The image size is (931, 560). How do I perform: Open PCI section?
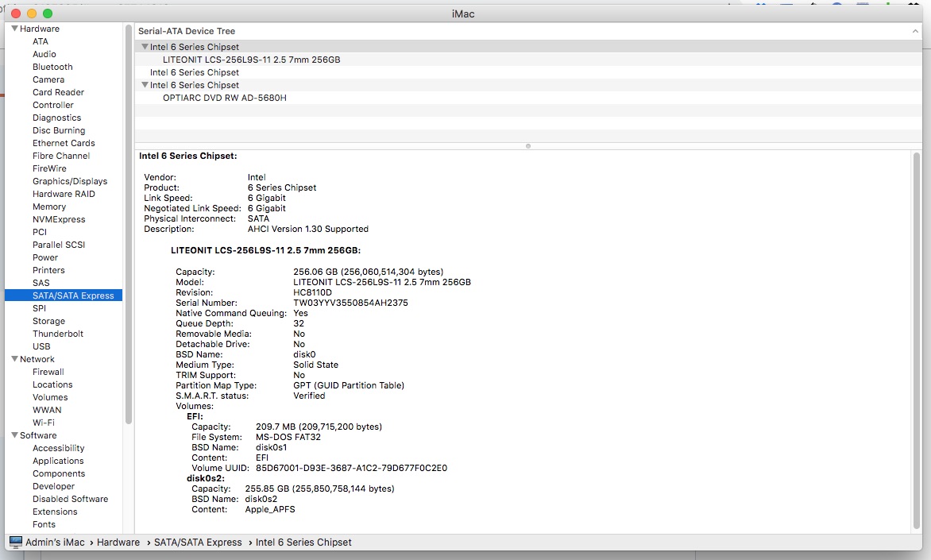[40, 232]
